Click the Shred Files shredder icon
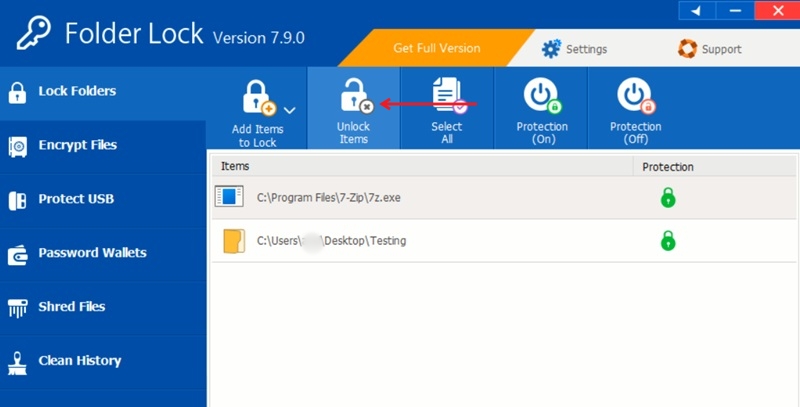The width and height of the screenshot is (800, 407). click(x=17, y=309)
